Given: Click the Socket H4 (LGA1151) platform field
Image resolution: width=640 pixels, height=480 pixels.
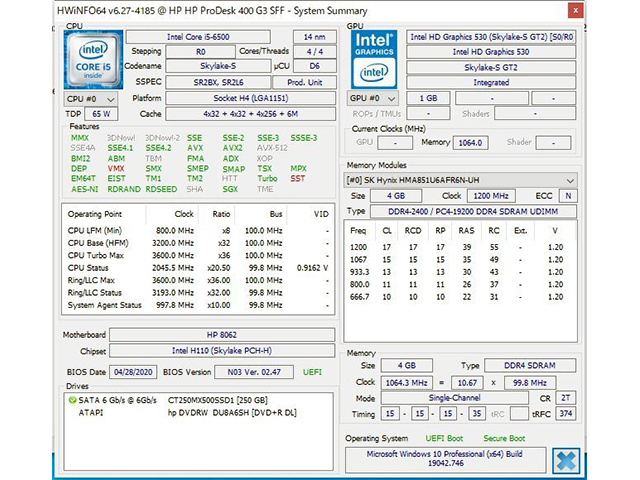Looking at the screenshot, I should [x=251, y=98].
